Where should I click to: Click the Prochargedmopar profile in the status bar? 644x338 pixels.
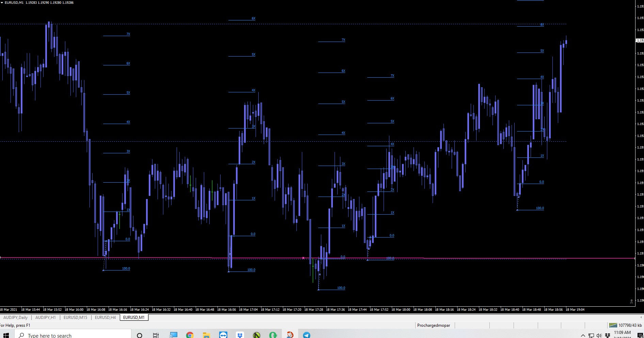pos(434,325)
